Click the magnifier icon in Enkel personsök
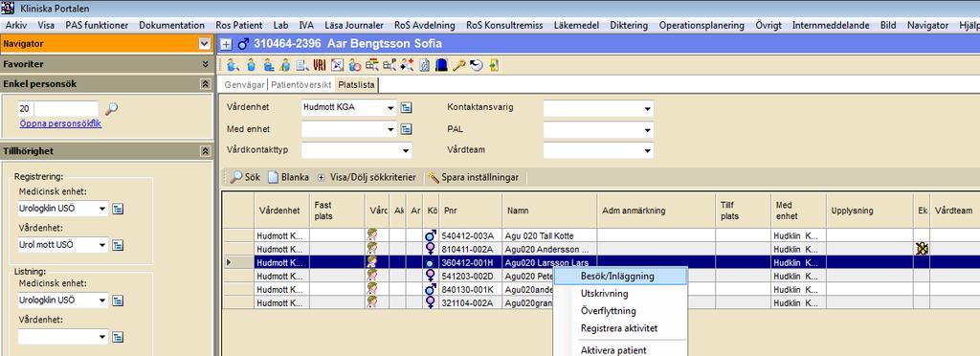The height and width of the screenshot is (356, 980). click(x=111, y=109)
